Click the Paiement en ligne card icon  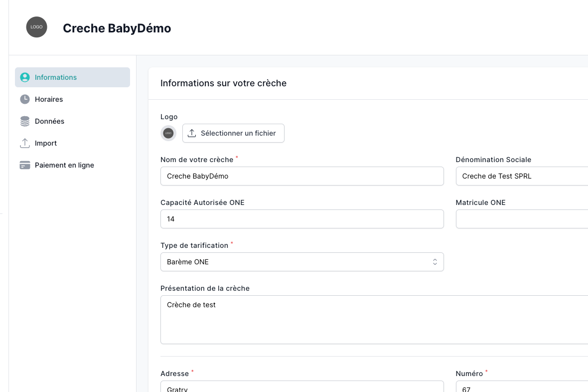pos(25,165)
